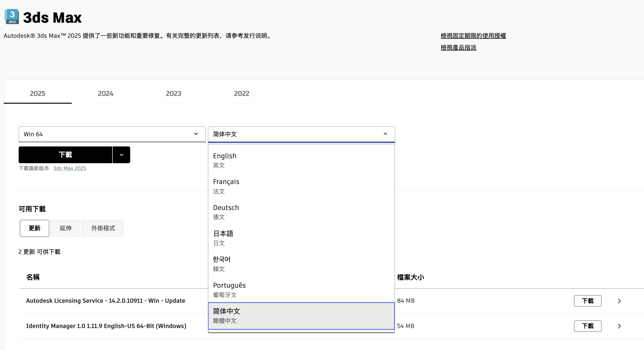Choose Français from the language list
The width and height of the screenshot is (644, 350).
pos(226,186)
